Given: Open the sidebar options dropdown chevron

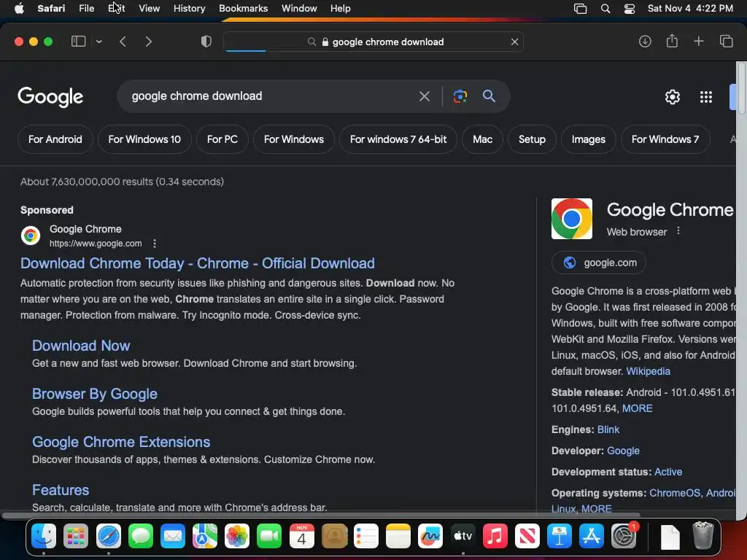Looking at the screenshot, I should pyautogui.click(x=99, y=42).
